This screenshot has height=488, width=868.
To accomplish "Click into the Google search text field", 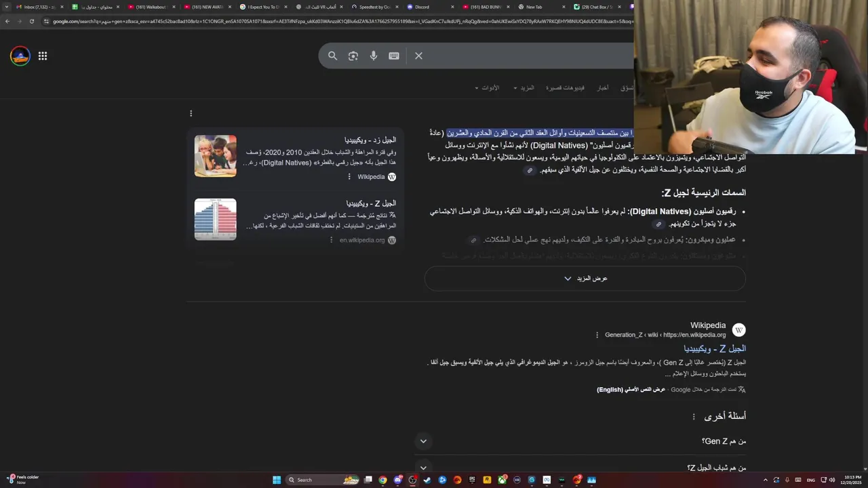I will pyautogui.click(x=529, y=56).
